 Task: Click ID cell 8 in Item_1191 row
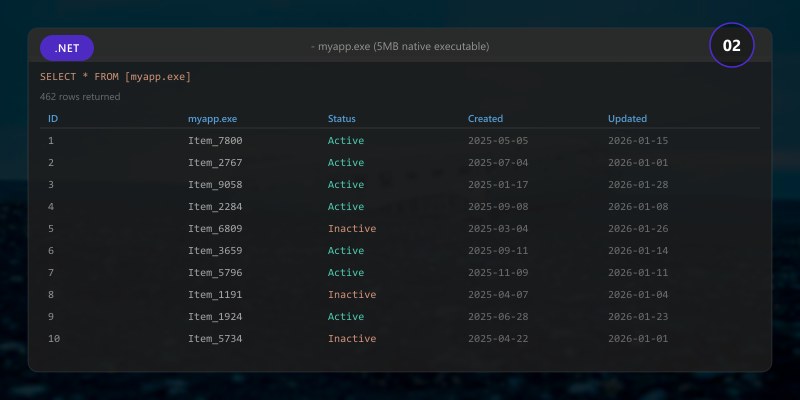(51, 294)
